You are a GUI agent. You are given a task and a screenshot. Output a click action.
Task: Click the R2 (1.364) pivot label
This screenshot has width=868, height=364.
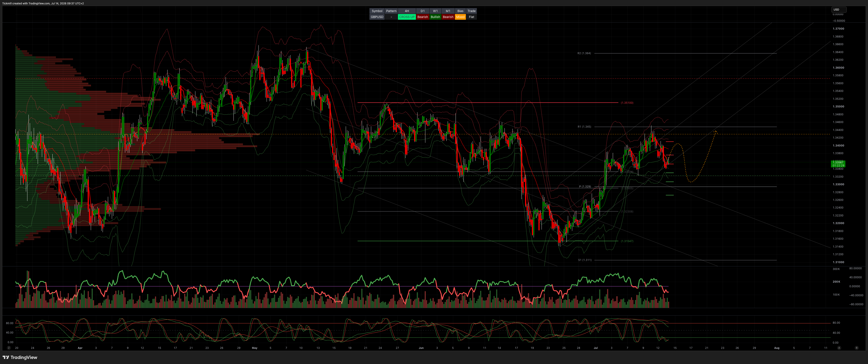click(x=584, y=53)
